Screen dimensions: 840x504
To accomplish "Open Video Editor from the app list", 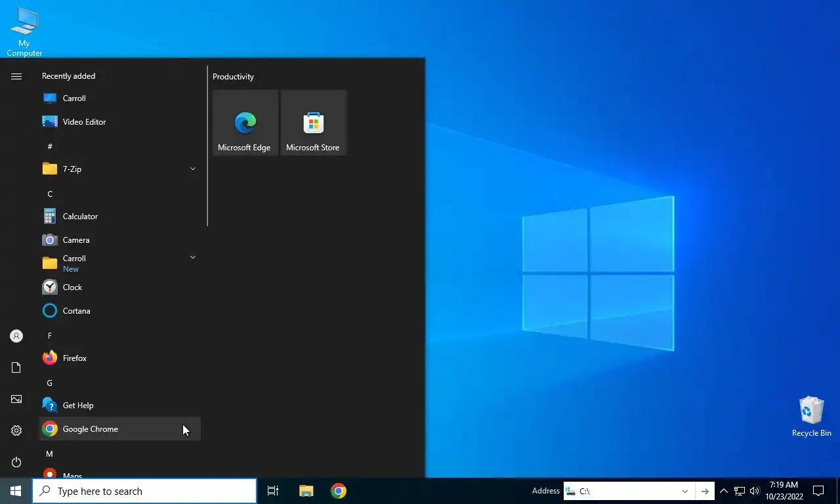I will tap(119, 122).
